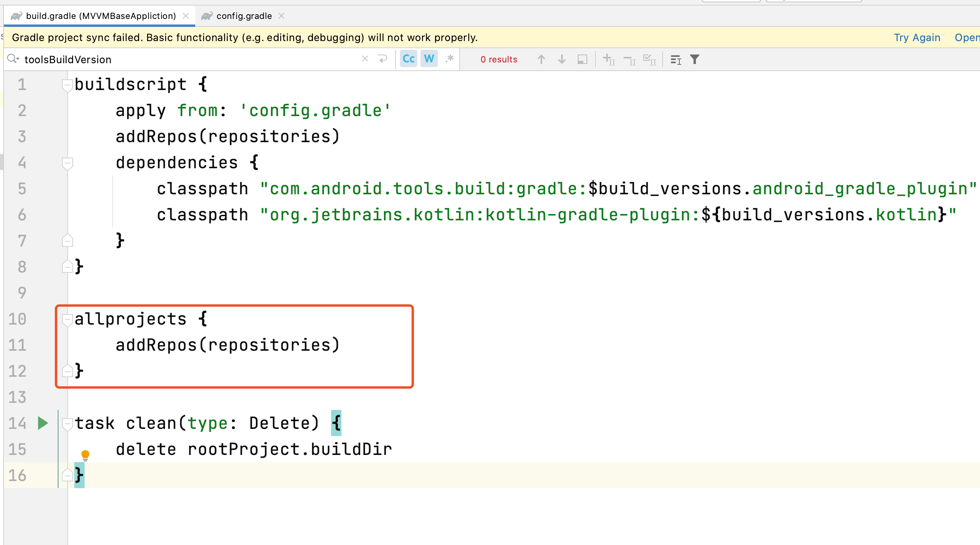980x545 pixels.
Task: Click Try Again to re-sync Gradle
Action: (x=917, y=38)
